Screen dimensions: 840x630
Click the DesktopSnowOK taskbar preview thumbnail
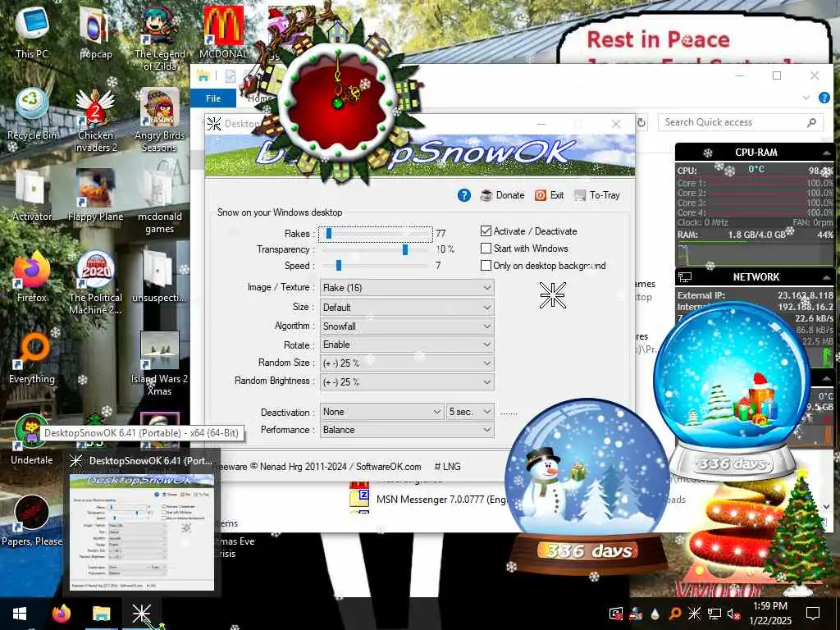pyautogui.click(x=141, y=532)
